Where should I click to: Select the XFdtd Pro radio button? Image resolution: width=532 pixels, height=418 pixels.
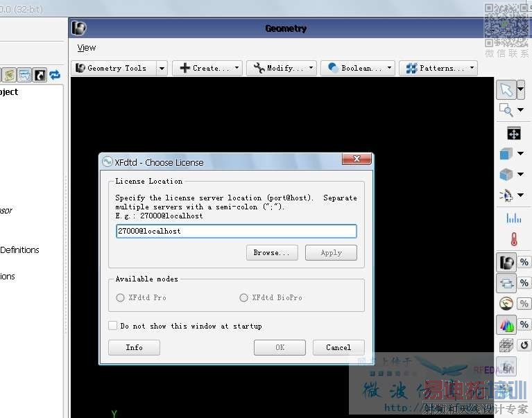(120, 297)
